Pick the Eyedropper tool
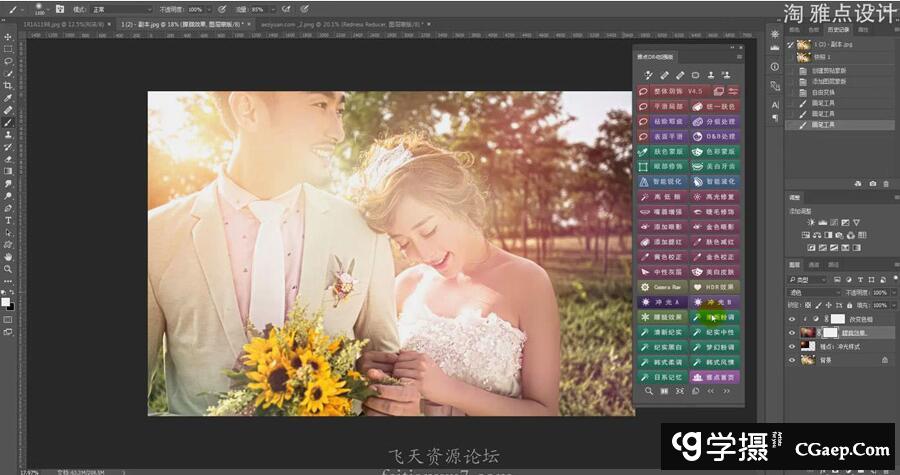The image size is (900, 475). point(8,98)
